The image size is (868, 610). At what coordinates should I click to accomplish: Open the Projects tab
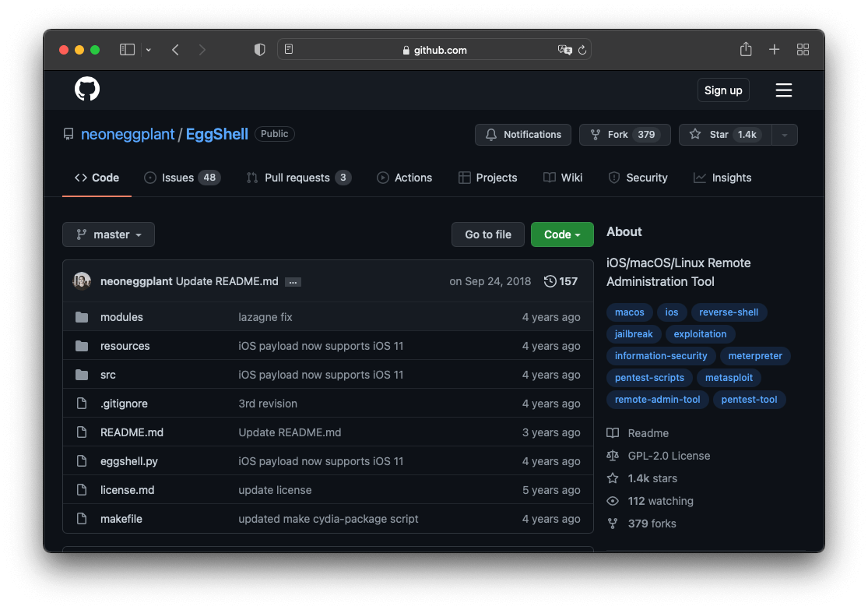click(487, 178)
